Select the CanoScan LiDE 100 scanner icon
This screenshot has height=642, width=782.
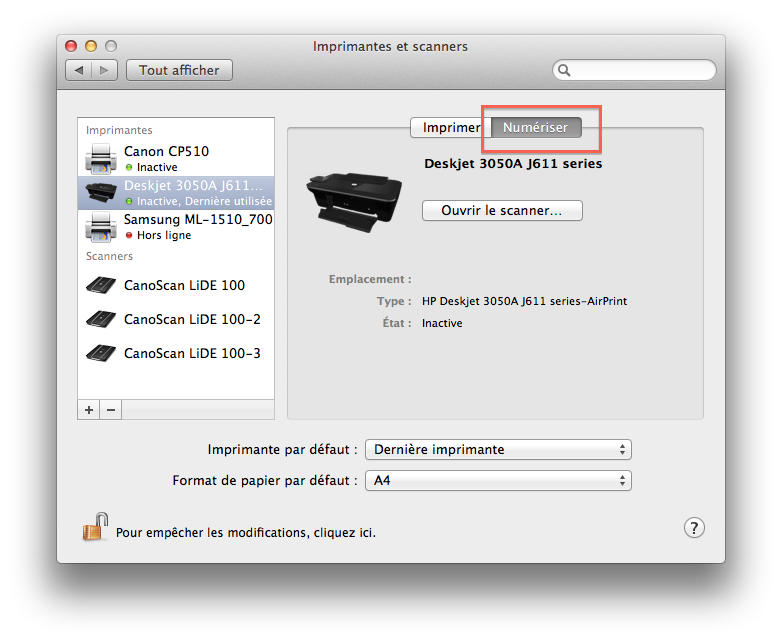tap(103, 285)
